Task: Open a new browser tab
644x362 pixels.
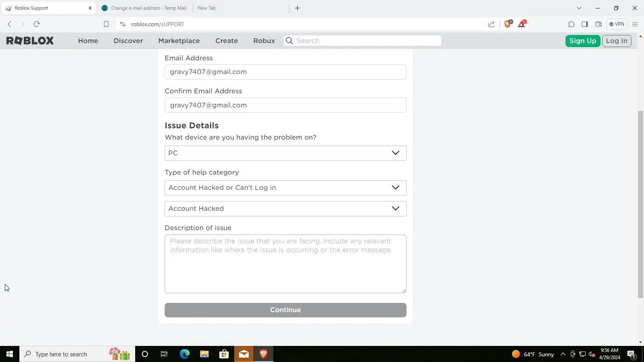Action: tap(297, 8)
